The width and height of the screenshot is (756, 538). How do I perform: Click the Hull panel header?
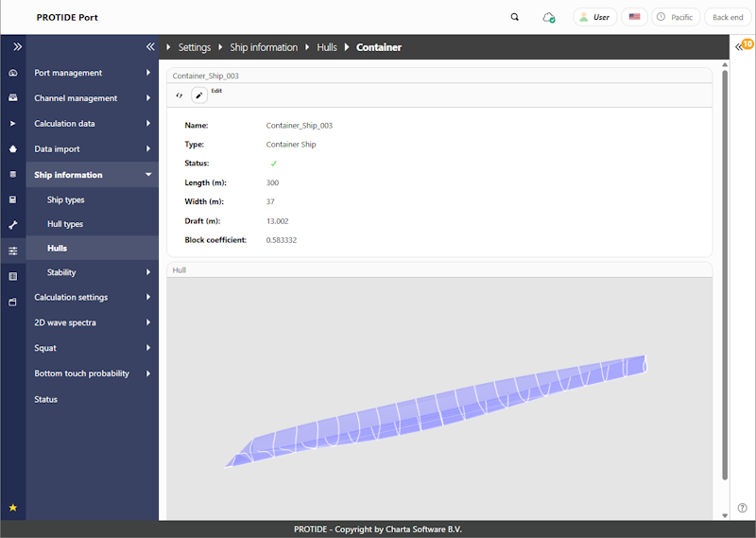(439, 270)
